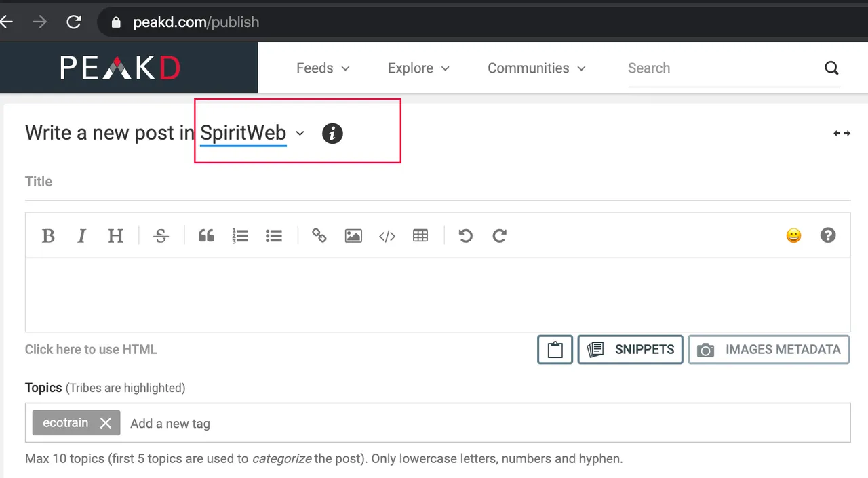Insert a numbered list
The image size is (868, 478).
(240, 236)
